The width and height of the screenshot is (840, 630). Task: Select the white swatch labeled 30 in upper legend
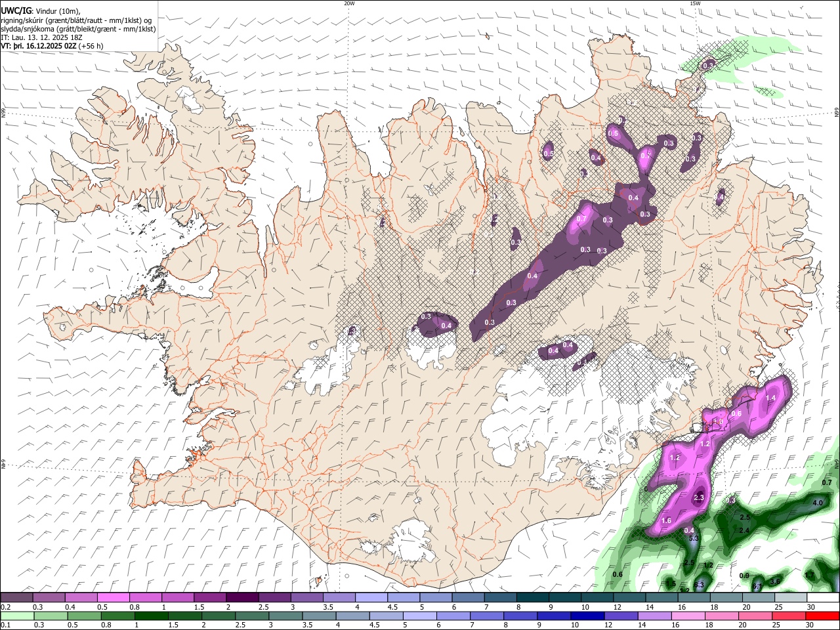click(822, 598)
